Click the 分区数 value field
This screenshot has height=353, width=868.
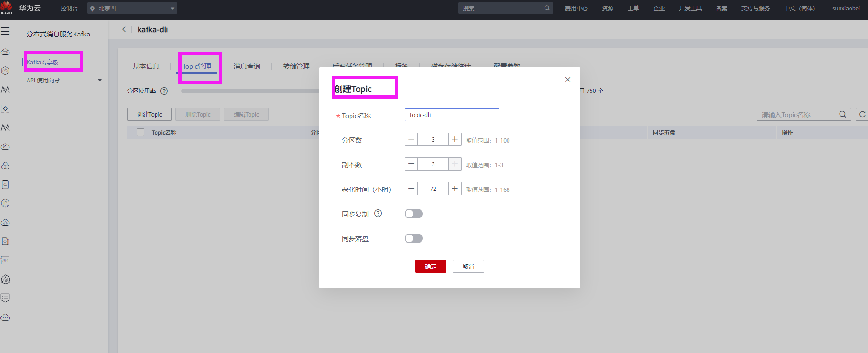433,139
